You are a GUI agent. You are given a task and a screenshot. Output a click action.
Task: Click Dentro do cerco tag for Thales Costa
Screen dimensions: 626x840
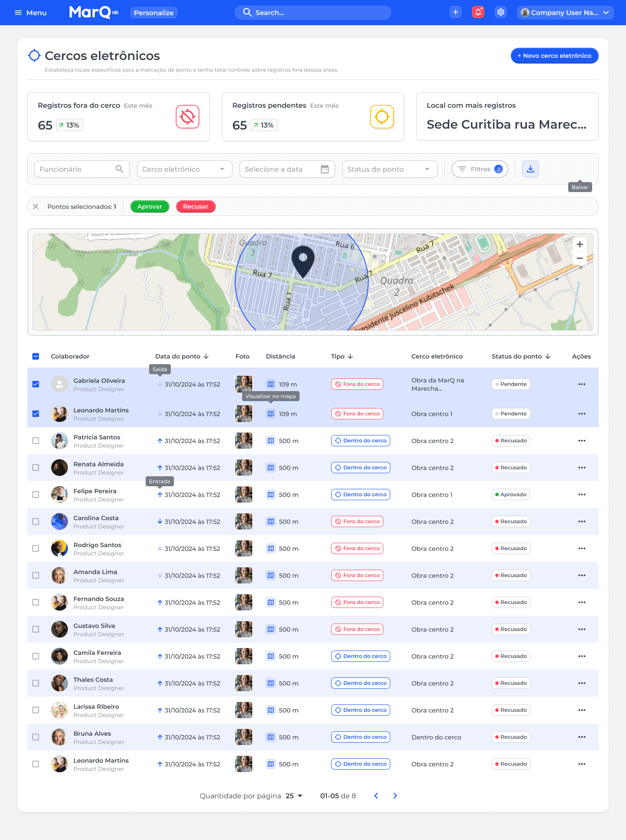tap(361, 683)
